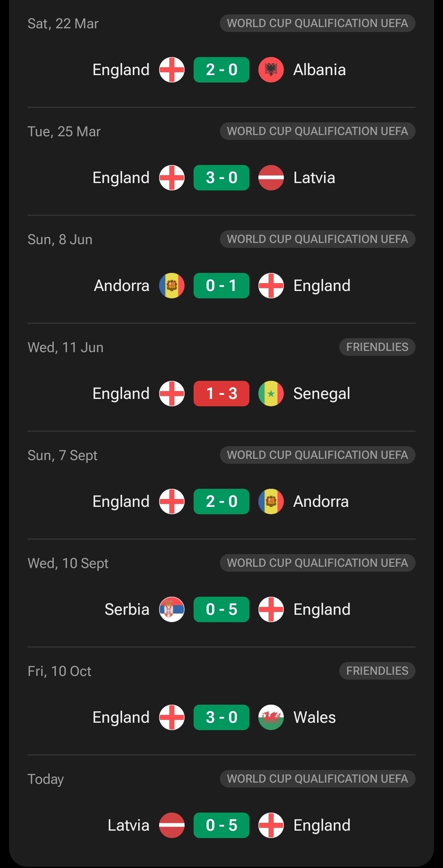Image resolution: width=443 pixels, height=868 pixels.
Task: Open the England 2-0 Albania score
Action: point(221,70)
